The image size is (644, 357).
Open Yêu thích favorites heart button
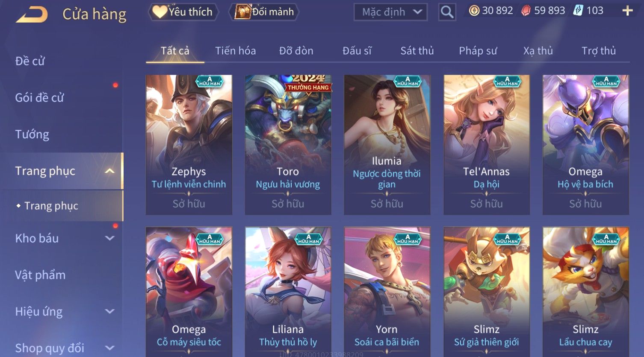click(183, 12)
